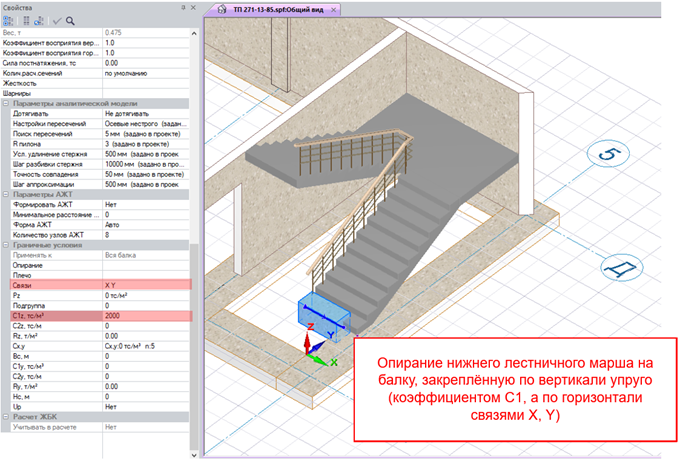This screenshot has width=680, height=461.
Task: Click the Hc, м value field
Action: point(146,397)
